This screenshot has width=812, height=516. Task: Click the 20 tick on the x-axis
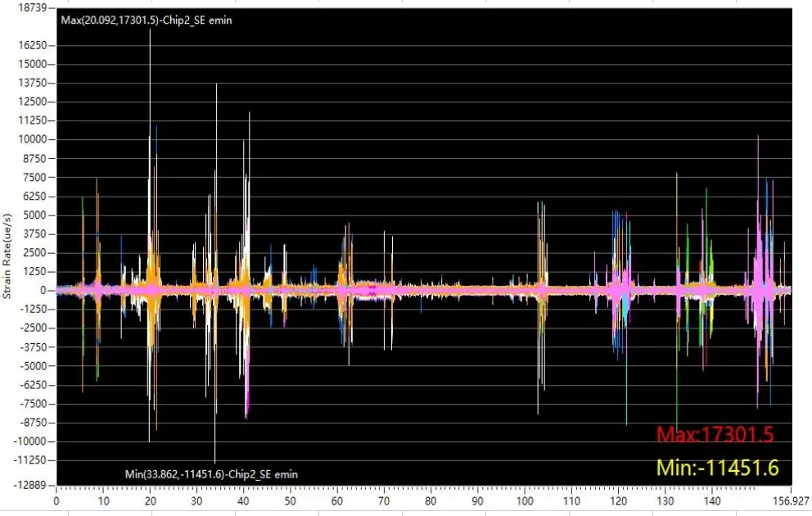[150, 500]
